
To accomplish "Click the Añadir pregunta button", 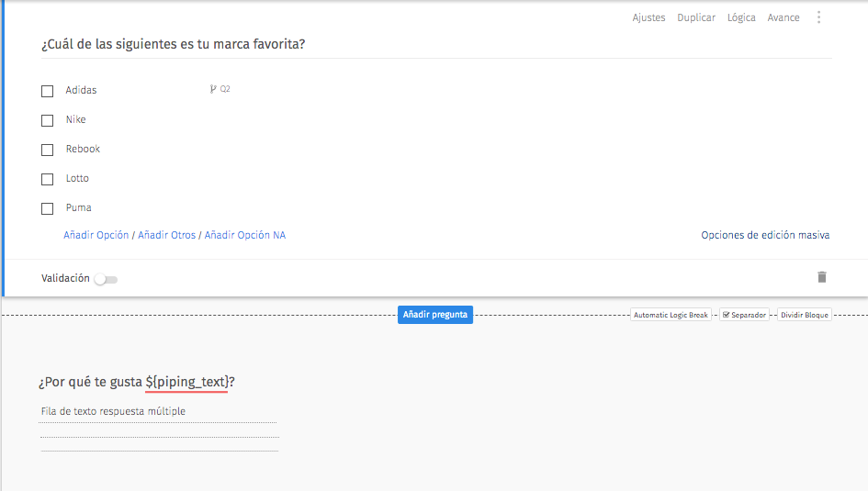I will click(x=435, y=315).
